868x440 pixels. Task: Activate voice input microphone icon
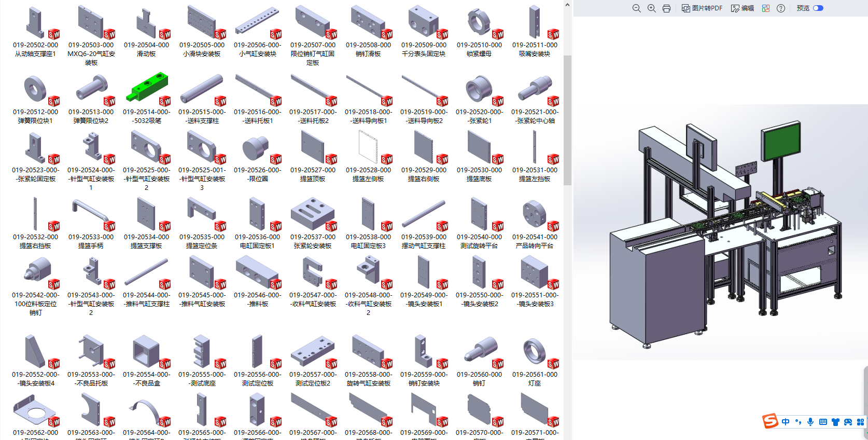point(810,422)
